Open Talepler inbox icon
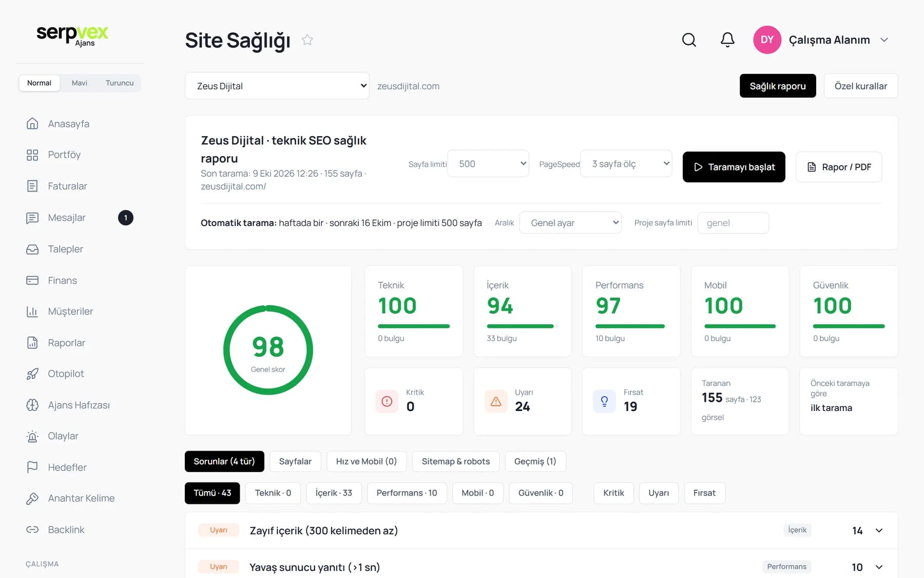Viewport: 924px width, 578px height. 32,249
